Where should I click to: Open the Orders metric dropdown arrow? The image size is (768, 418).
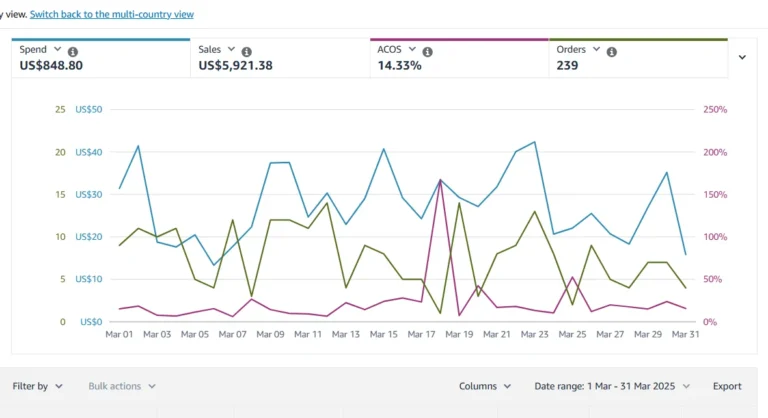[596, 49]
